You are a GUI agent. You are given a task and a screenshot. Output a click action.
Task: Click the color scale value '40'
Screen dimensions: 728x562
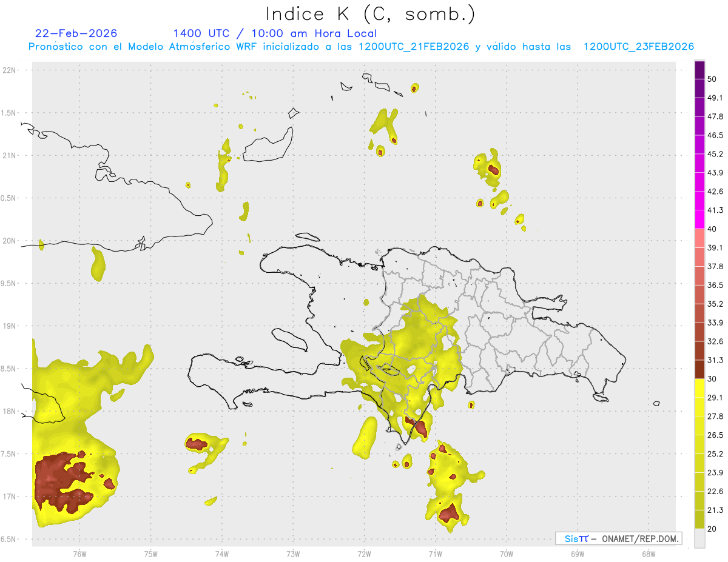point(712,229)
